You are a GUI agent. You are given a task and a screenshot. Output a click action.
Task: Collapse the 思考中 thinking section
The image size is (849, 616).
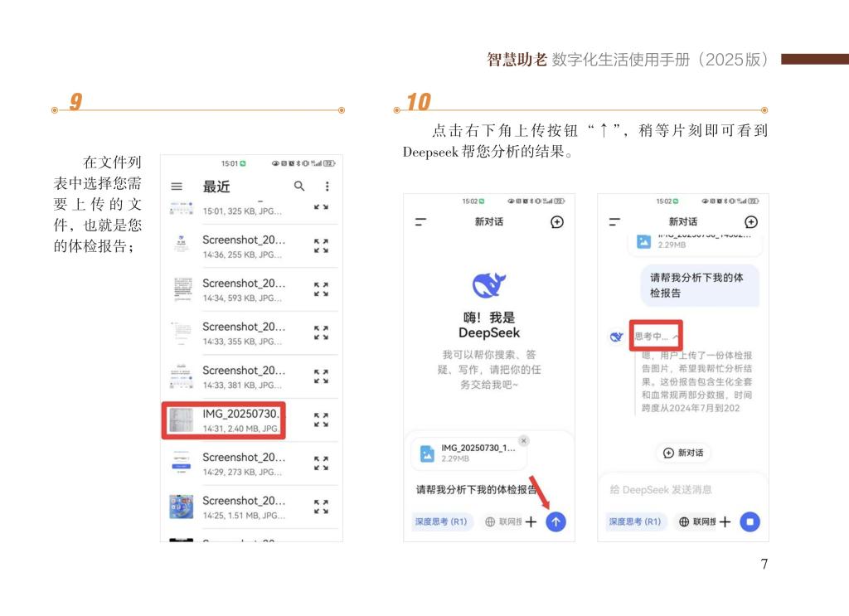[x=656, y=336]
